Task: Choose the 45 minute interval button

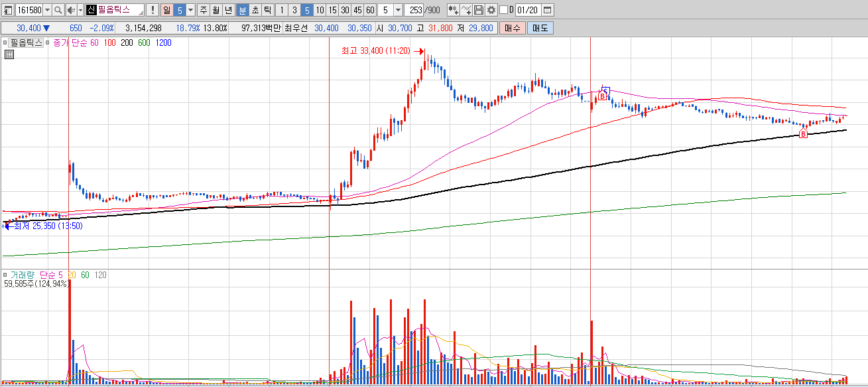Action: (x=357, y=10)
